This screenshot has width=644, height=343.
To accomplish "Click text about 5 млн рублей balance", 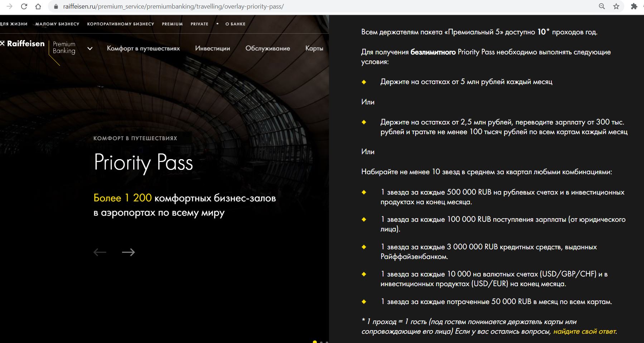I will tap(466, 82).
